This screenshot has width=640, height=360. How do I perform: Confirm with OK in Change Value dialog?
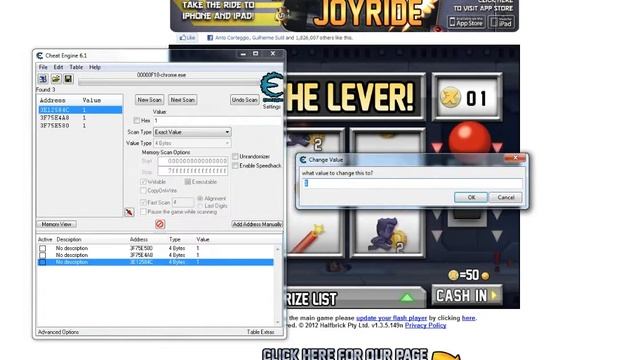(471, 198)
